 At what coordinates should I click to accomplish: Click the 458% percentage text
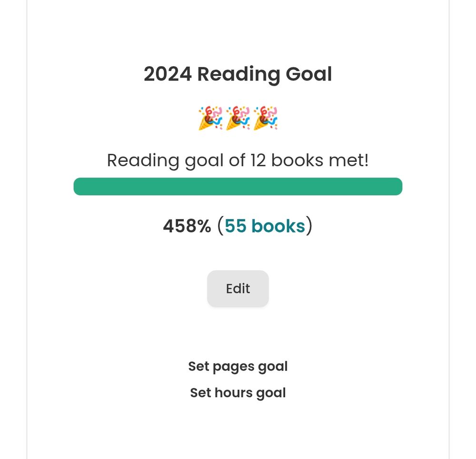click(187, 226)
